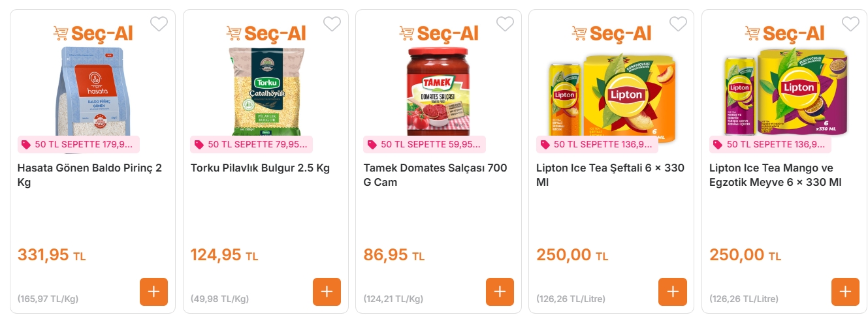Open Torku Pilavlık Bulgur 2.5 Kg title

260,168
